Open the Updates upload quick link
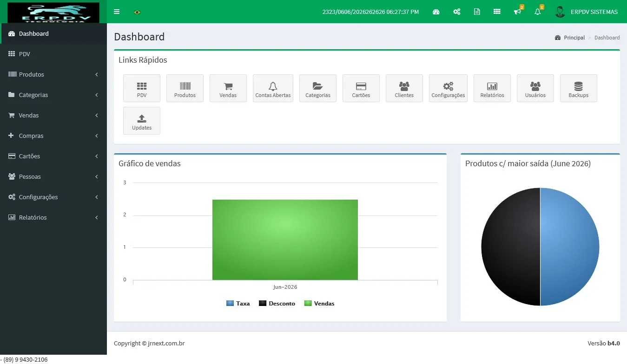627x364 pixels. (x=142, y=121)
